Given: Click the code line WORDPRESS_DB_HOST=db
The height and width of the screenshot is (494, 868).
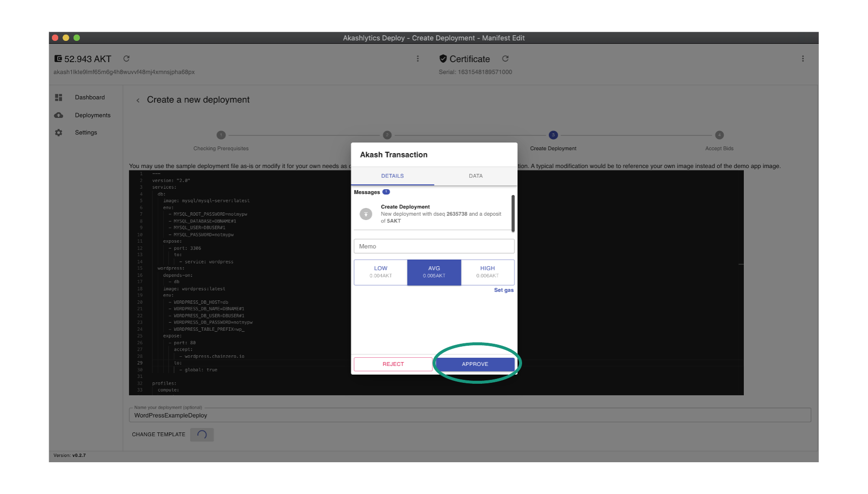Looking at the screenshot, I should pyautogui.click(x=198, y=302).
